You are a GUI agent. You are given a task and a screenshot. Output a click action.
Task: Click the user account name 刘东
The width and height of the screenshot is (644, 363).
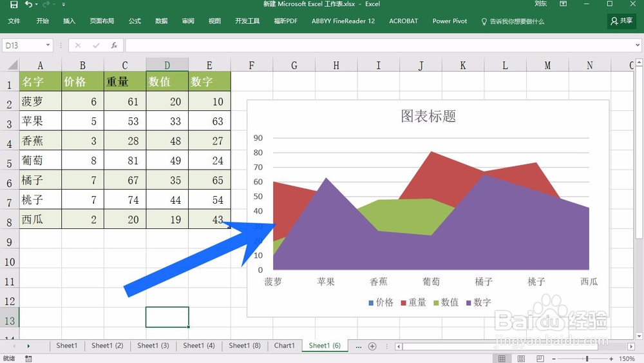coord(540,4)
